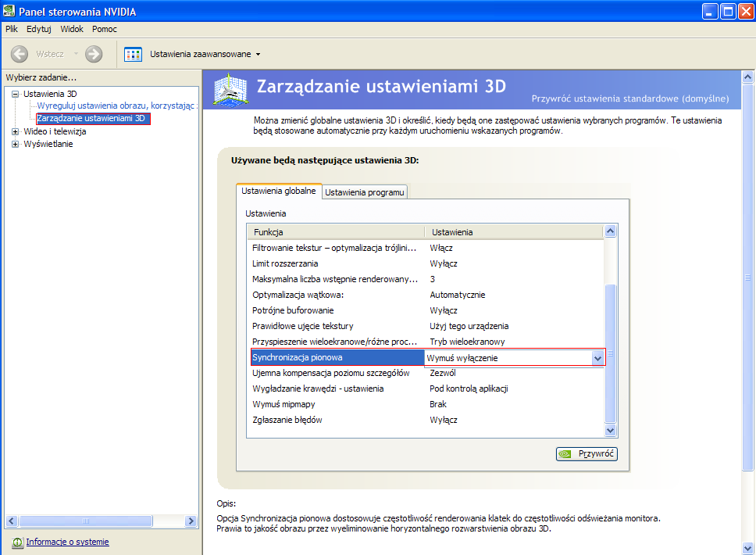
Task: Select Wyreguluj ustawienia obrazu tree item
Action: pyautogui.click(x=116, y=106)
